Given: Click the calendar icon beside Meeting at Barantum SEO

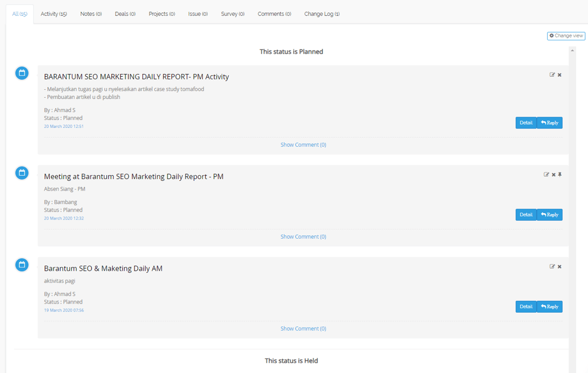Looking at the screenshot, I should (x=22, y=173).
